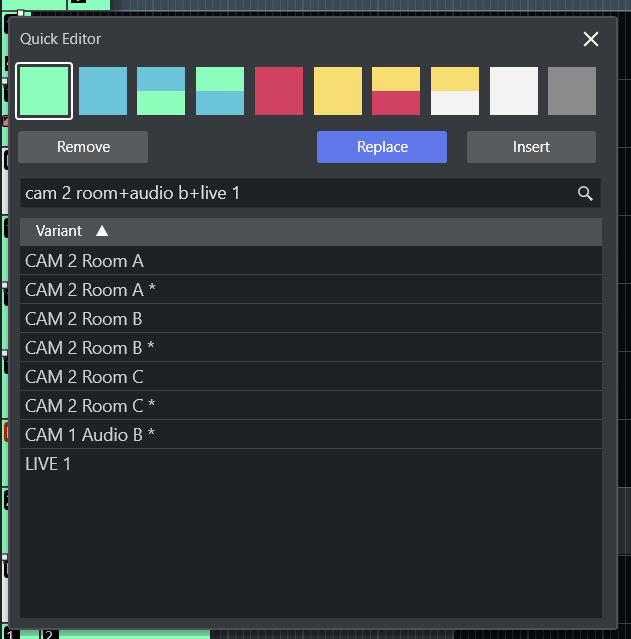
Task: Choose the blue-over-green split swatch
Action: (161, 91)
